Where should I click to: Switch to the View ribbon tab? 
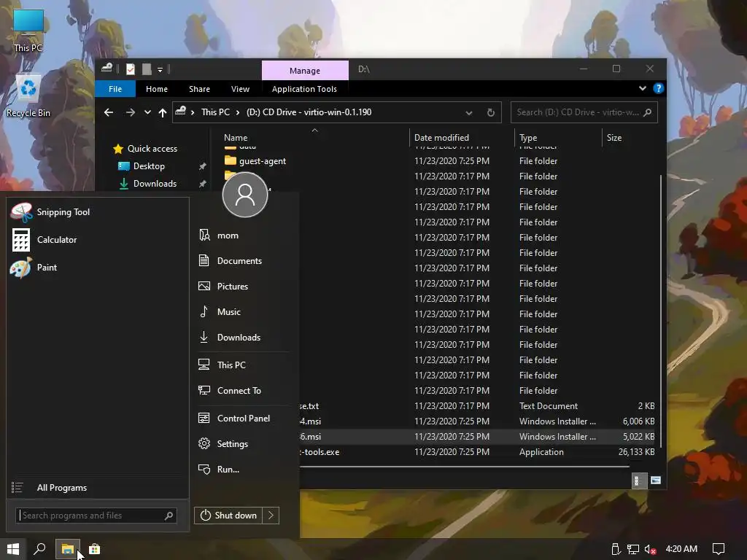pos(240,89)
